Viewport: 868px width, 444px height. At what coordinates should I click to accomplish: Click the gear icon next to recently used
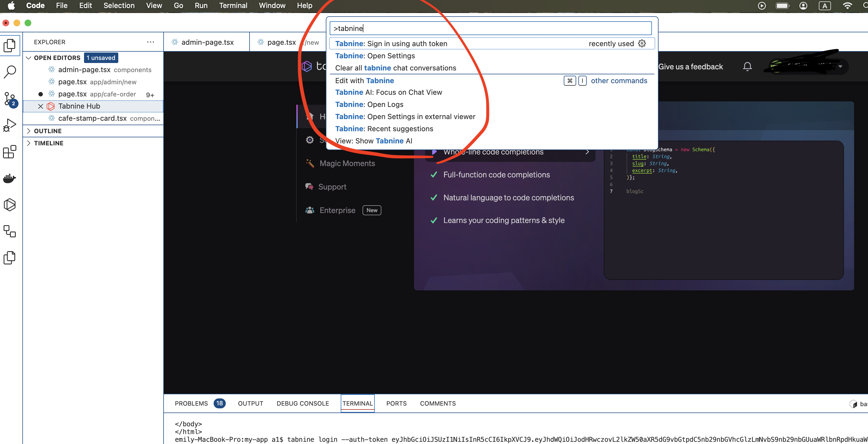[642, 43]
